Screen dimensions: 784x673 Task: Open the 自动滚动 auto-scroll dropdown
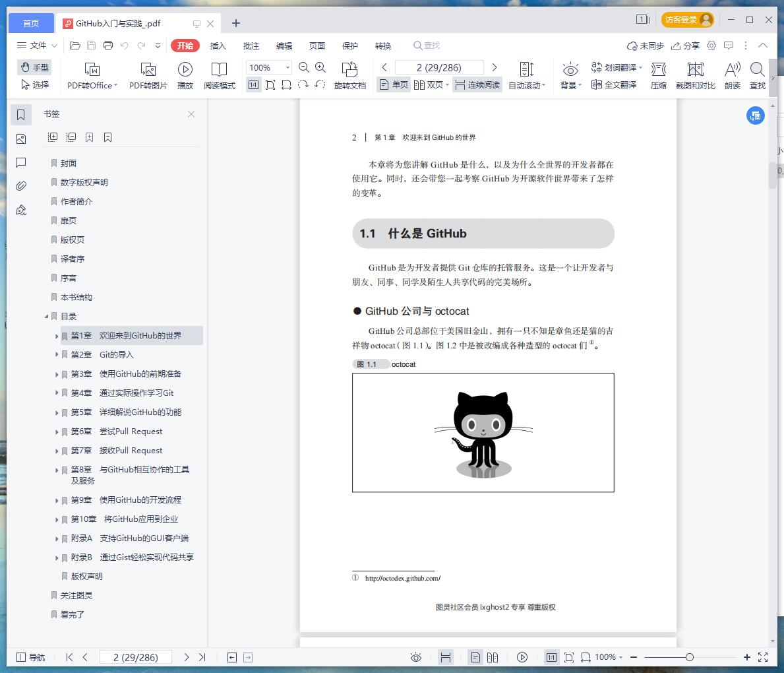click(526, 76)
